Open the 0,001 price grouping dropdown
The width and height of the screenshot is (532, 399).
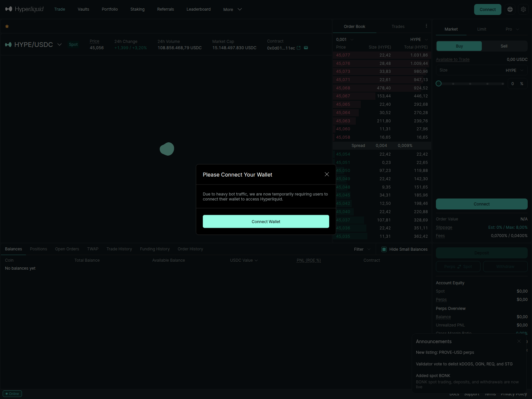tap(345, 40)
